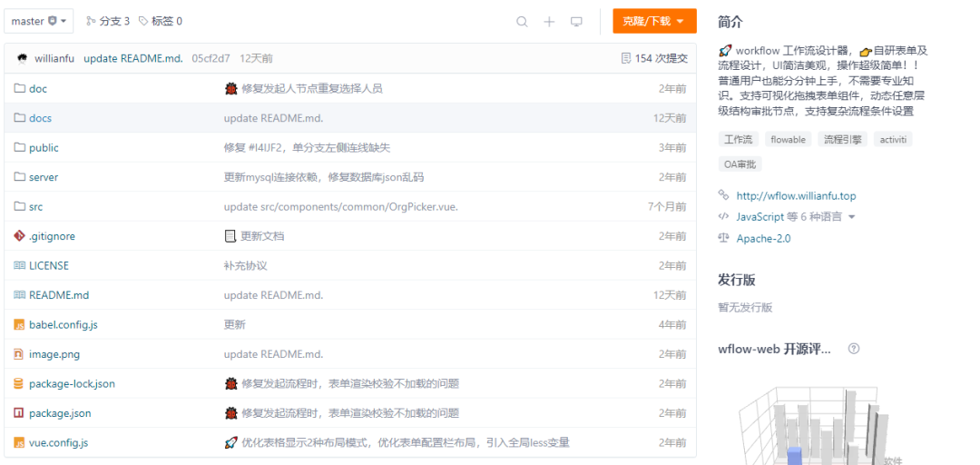
Task: Select the OA审批 topic tag
Action: coord(740,164)
